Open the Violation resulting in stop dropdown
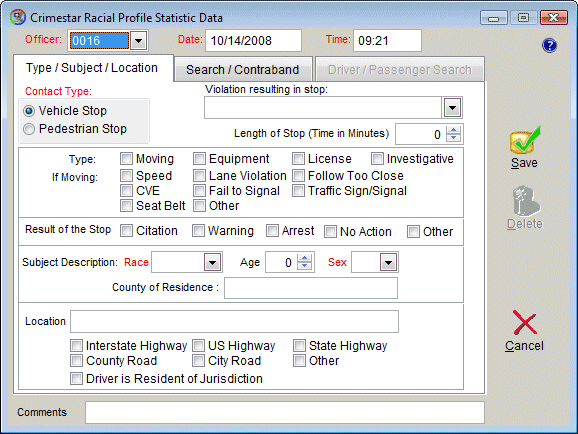 (452, 108)
